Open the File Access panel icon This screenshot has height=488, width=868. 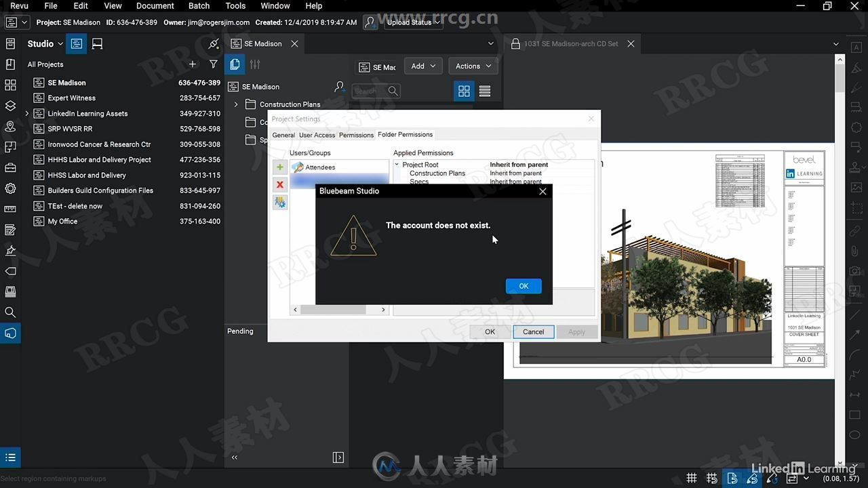pos(10,44)
